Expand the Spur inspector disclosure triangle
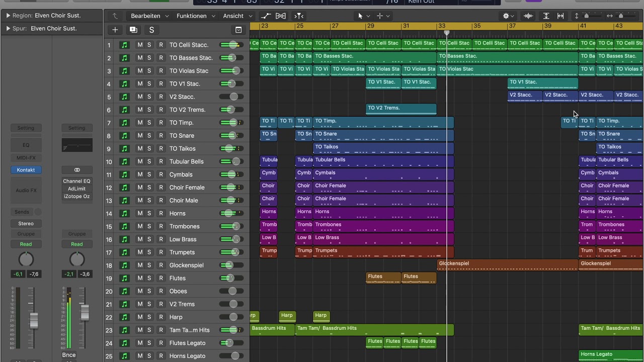The height and width of the screenshot is (362, 644). (8, 29)
